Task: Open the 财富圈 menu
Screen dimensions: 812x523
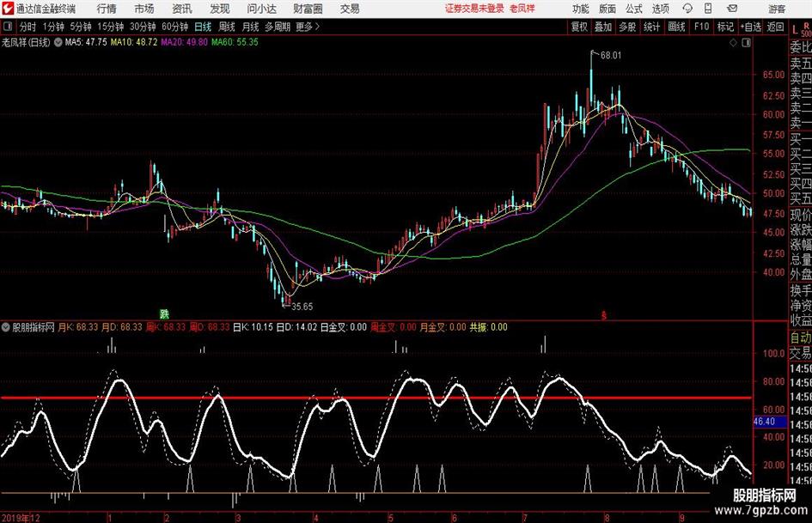Action: 308,9
